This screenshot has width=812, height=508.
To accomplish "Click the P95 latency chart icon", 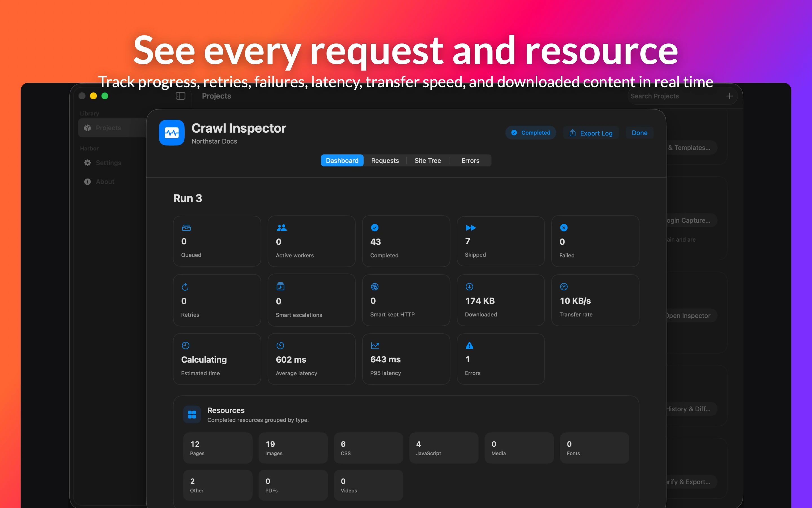I will pos(375,345).
